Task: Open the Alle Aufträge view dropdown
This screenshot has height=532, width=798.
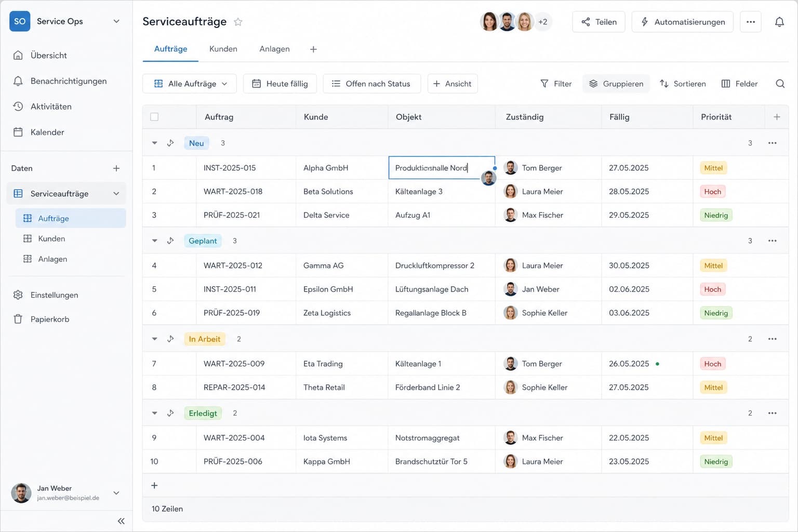Action: [x=190, y=84]
